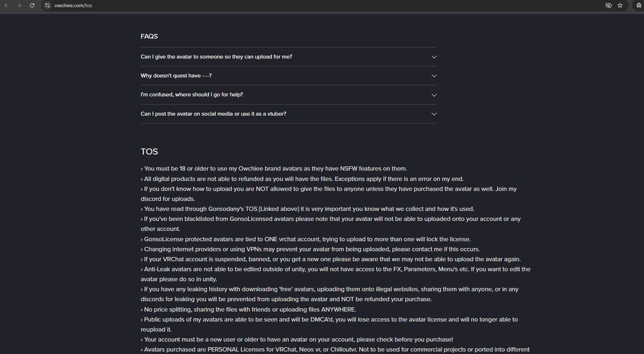Viewport: 644px width, 354px height.
Task: Click the browser back arrow
Action: 6,5
